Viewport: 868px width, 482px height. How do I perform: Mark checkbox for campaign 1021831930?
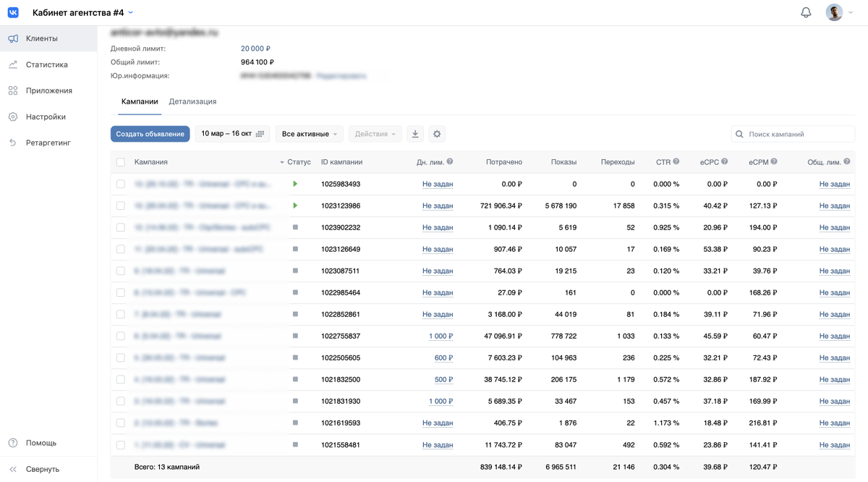click(x=121, y=401)
